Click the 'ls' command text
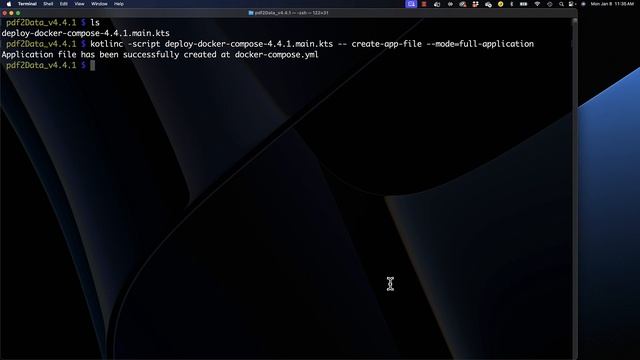This screenshot has height=360, width=640. pyautogui.click(x=95, y=23)
